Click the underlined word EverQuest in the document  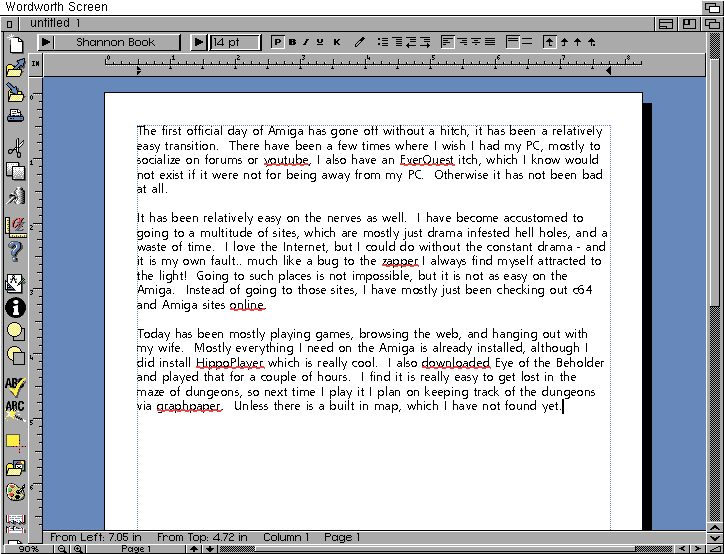pos(427,160)
